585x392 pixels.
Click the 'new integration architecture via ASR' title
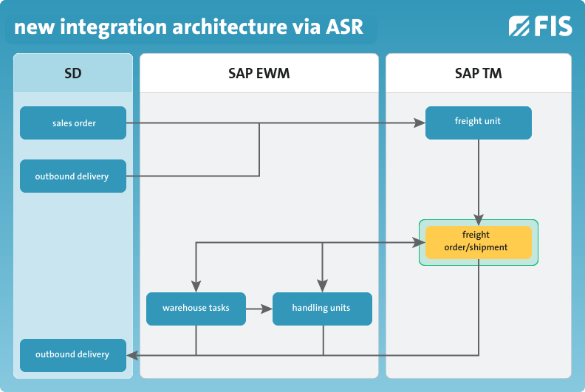pos(189,27)
